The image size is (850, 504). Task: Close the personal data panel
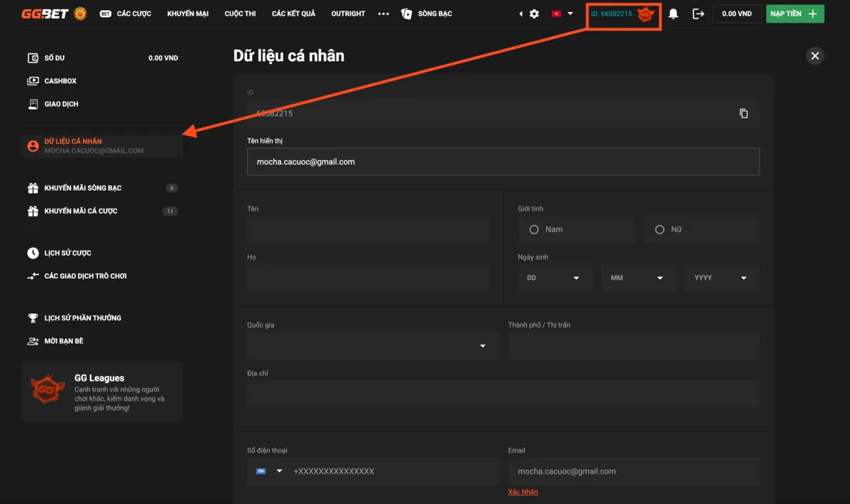(x=815, y=56)
